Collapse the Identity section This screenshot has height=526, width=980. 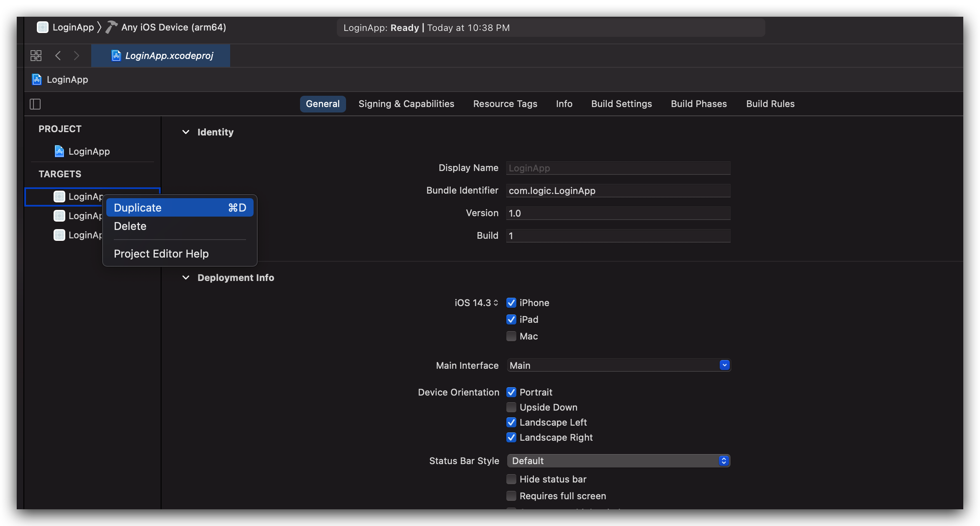pyautogui.click(x=186, y=132)
